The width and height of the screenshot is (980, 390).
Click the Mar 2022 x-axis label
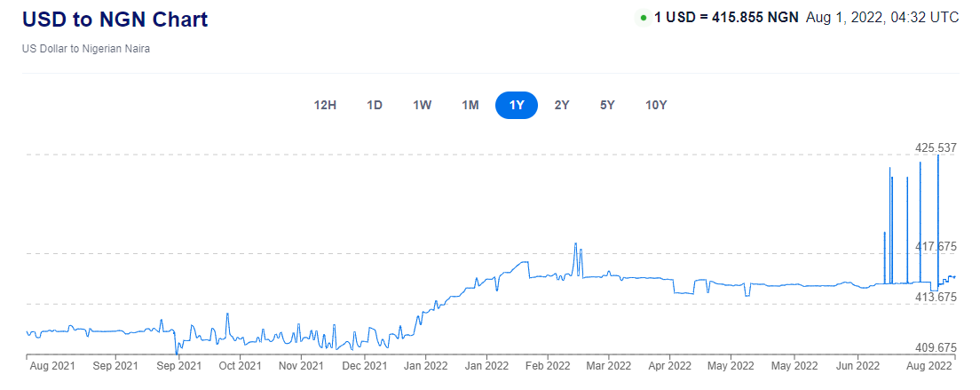pyautogui.click(x=607, y=364)
